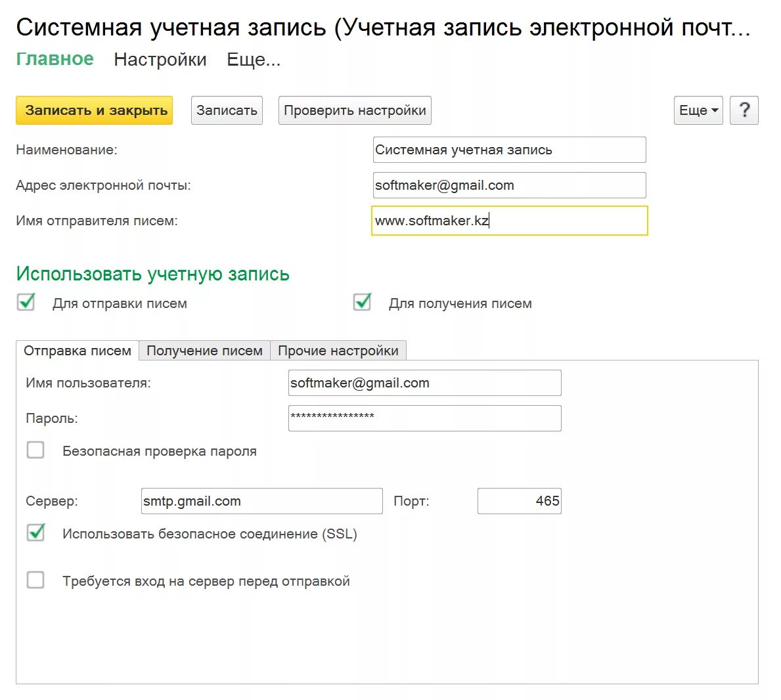Toggle 'Использовать безопасное соединение (SSL)' checkbox
The image size is (781, 700).
pyautogui.click(x=35, y=533)
